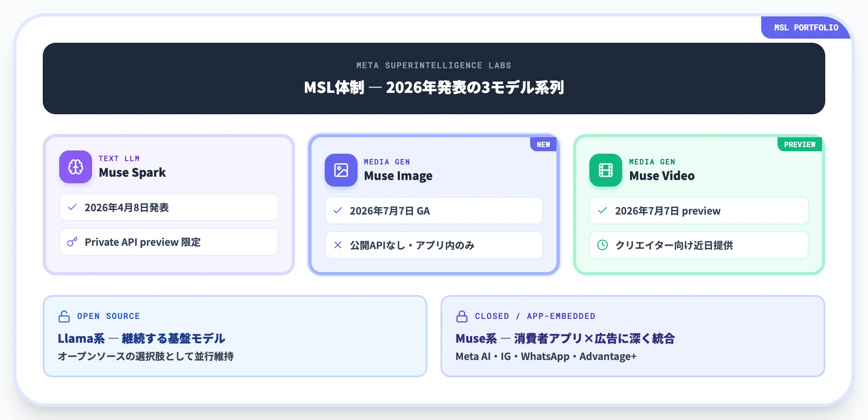Click the META SUPERINTELLIGENCE LABS subtitle
The image size is (868, 420).
click(434, 65)
